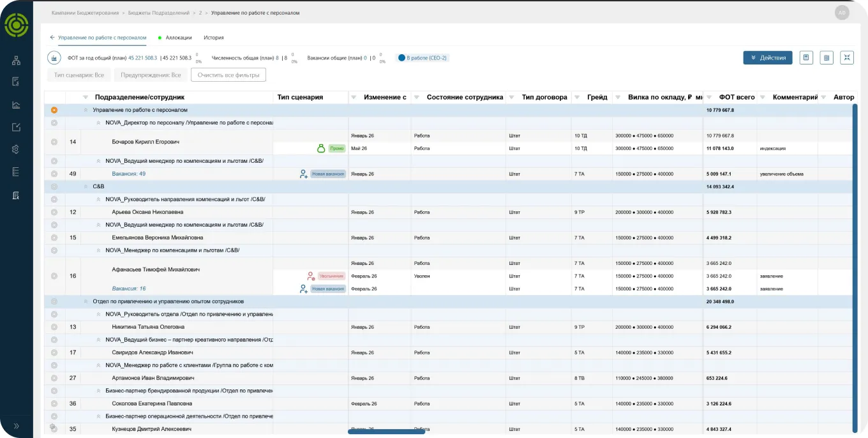
Task: Click the user avatar АФ icon
Action: pos(842,13)
